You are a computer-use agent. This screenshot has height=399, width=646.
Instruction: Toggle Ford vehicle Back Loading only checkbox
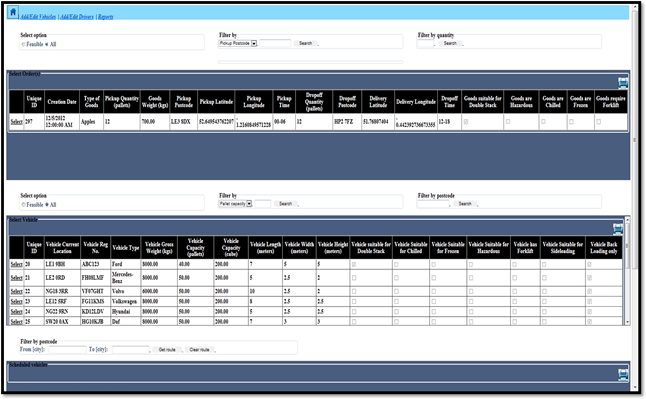point(590,264)
